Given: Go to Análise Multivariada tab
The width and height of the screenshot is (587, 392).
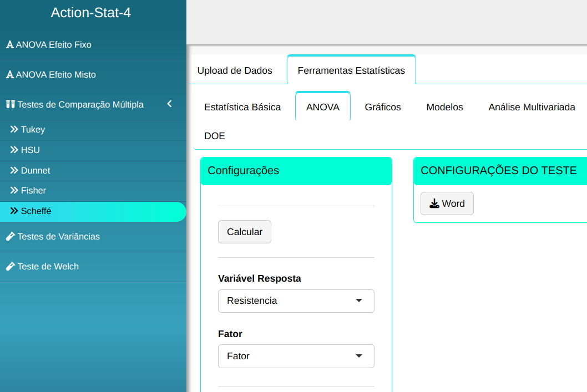Looking at the screenshot, I should pyautogui.click(x=532, y=107).
